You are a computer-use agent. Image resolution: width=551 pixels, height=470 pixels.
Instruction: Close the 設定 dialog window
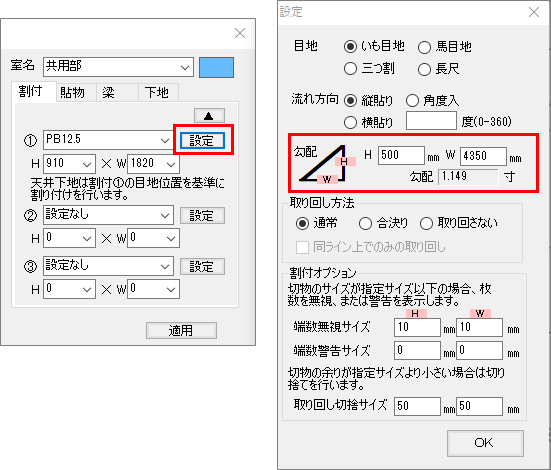pyautogui.click(x=534, y=12)
